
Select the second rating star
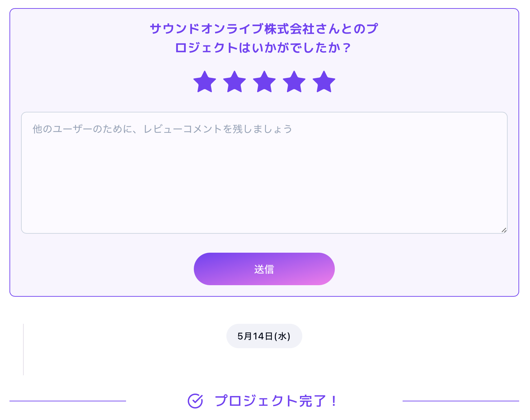(235, 82)
